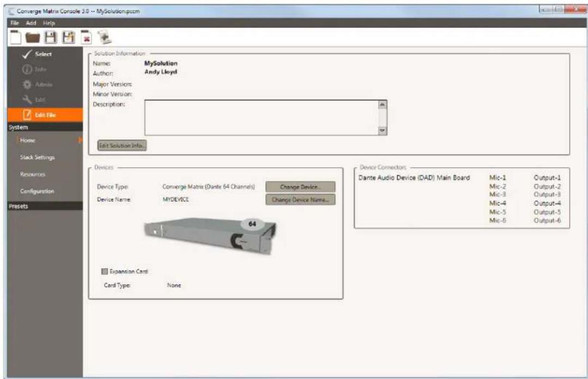Select Output-6 connector
This screenshot has height=379, width=588.
pyautogui.click(x=547, y=221)
